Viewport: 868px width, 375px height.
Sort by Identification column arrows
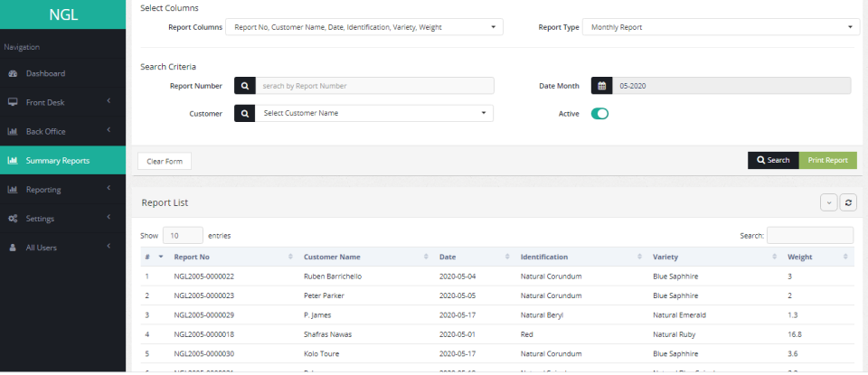coord(639,258)
